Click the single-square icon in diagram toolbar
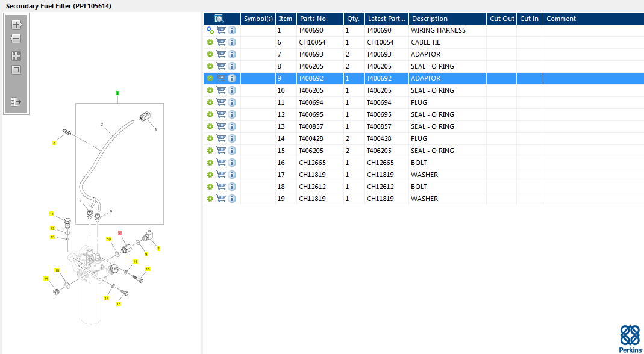This screenshot has width=644, height=354. [16, 69]
